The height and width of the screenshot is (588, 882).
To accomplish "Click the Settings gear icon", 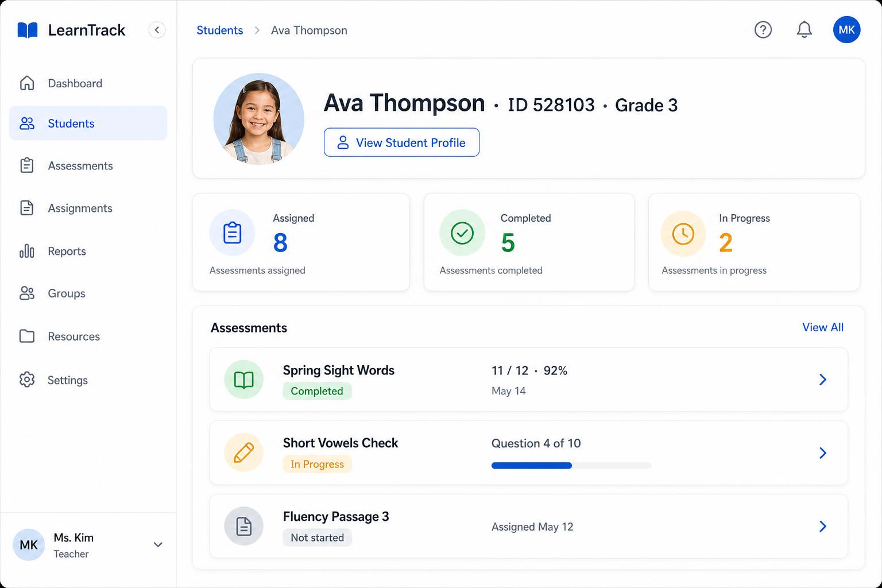I will pyautogui.click(x=27, y=380).
